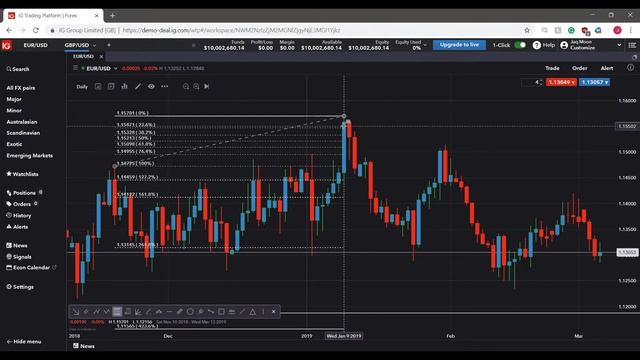Screen dimensions: 640x360
Task: Open the Order tab
Action: coord(580,68)
